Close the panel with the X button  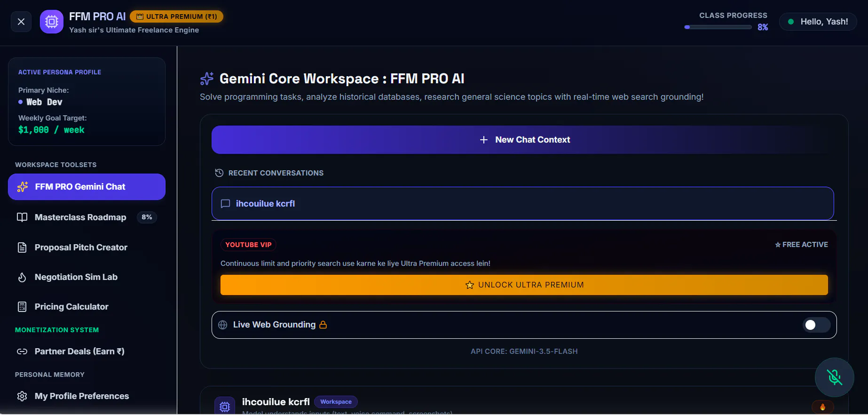point(21,22)
